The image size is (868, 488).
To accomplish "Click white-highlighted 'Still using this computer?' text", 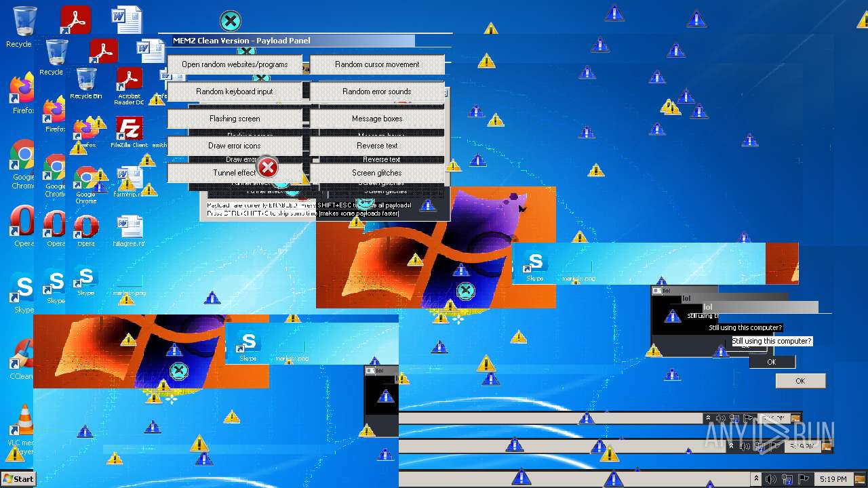I will point(772,341).
